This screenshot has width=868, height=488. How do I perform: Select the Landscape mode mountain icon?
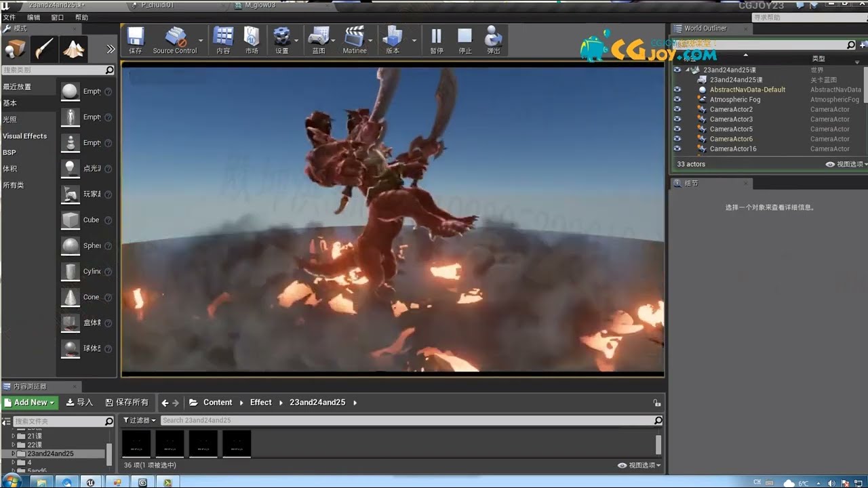point(73,49)
